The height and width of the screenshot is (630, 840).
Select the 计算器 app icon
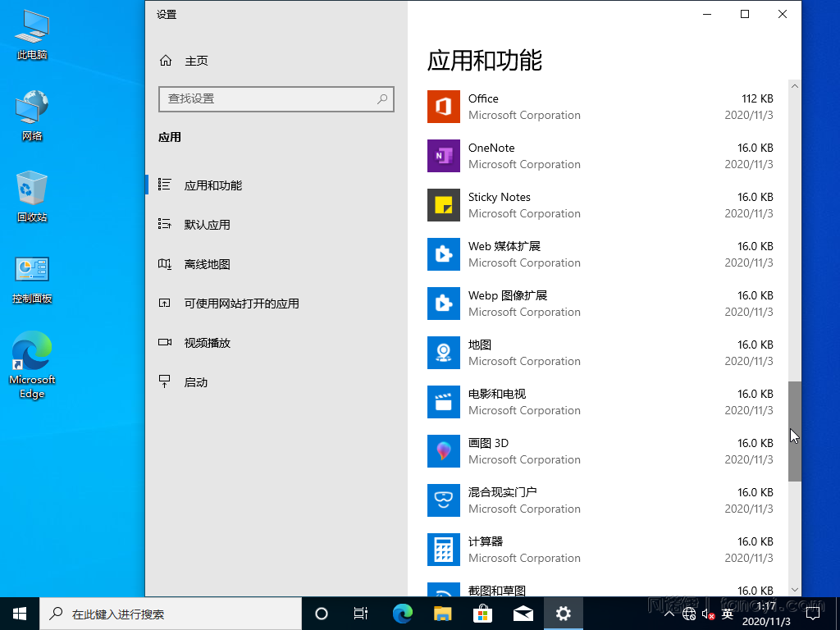(x=444, y=550)
